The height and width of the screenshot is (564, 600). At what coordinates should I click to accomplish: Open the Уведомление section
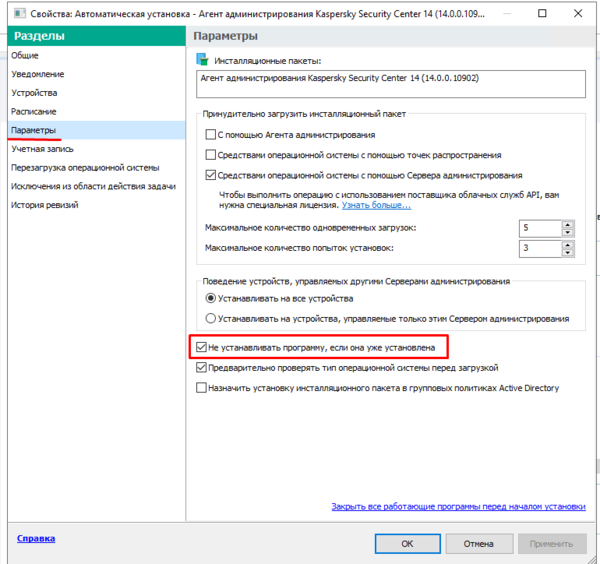pyautogui.click(x=38, y=74)
